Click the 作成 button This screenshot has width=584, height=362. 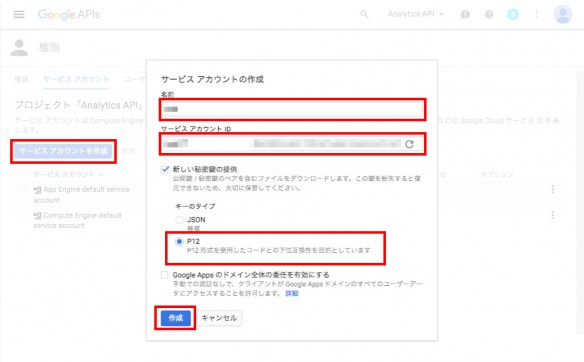pos(175,318)
